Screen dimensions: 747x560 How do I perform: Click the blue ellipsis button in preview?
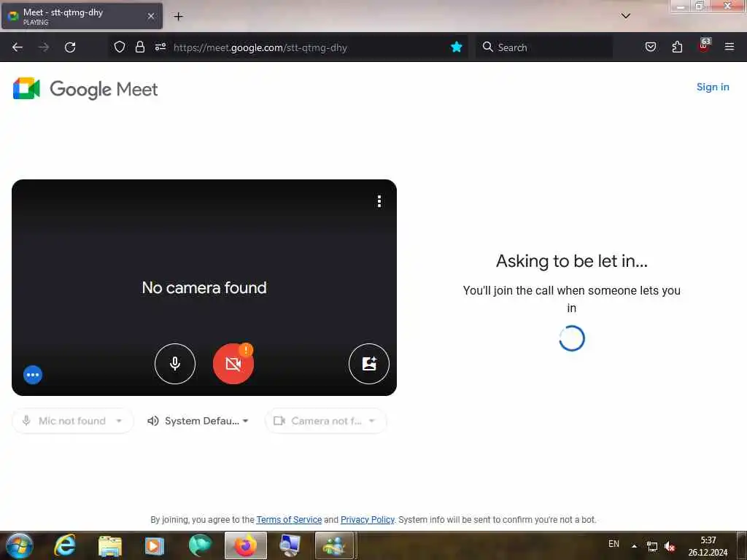tap(33, 375)
